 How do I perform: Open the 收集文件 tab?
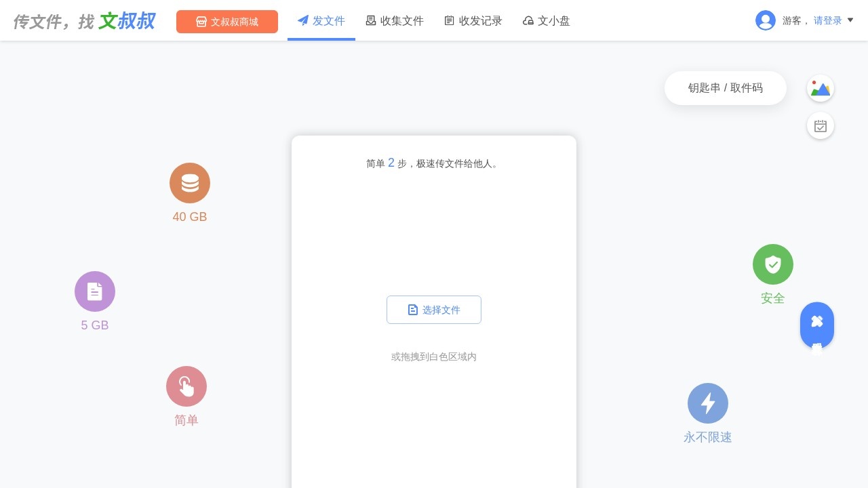point(395,21)
